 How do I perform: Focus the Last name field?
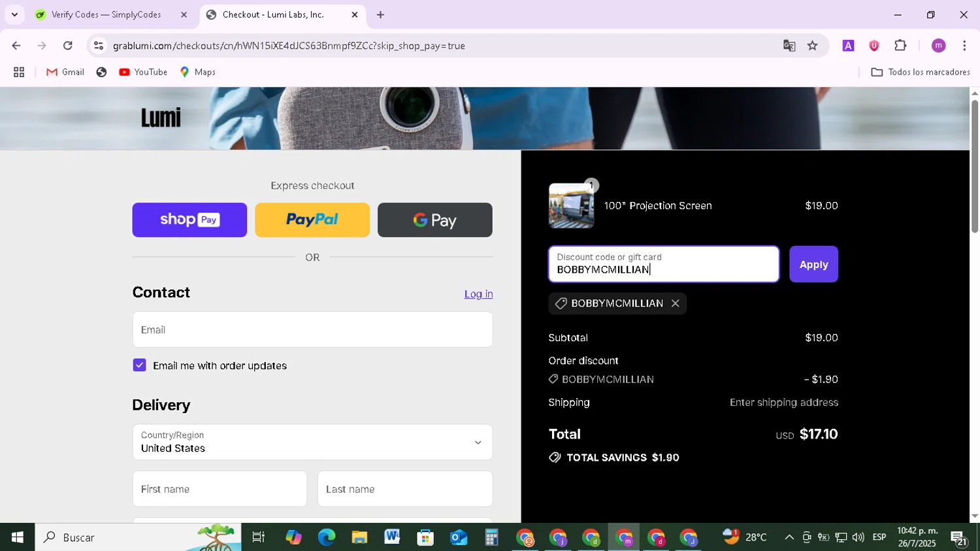tap(405, 489)
